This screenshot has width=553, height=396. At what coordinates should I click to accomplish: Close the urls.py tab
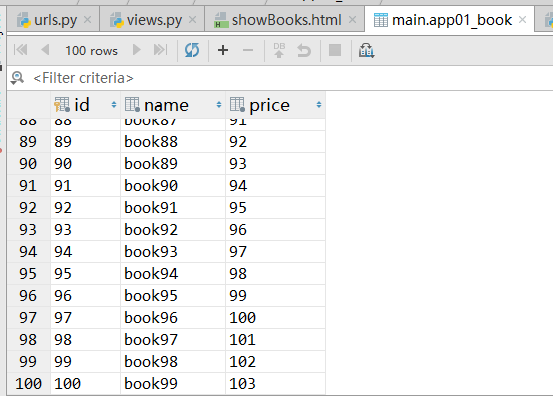point(87,20)
